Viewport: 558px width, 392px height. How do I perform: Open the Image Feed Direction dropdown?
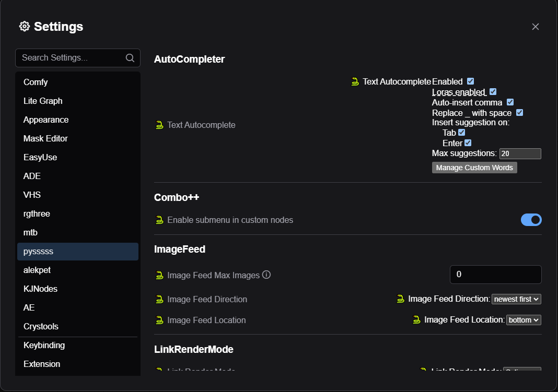point(516,299)
